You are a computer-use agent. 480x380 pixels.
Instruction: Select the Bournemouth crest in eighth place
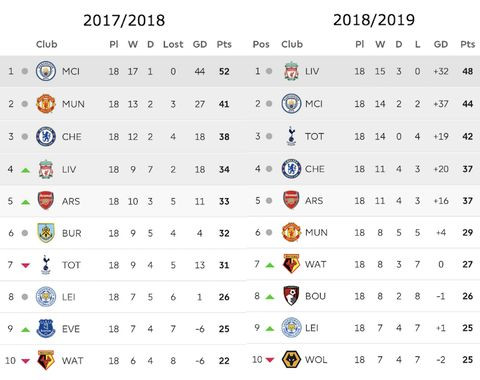point(291,296)
